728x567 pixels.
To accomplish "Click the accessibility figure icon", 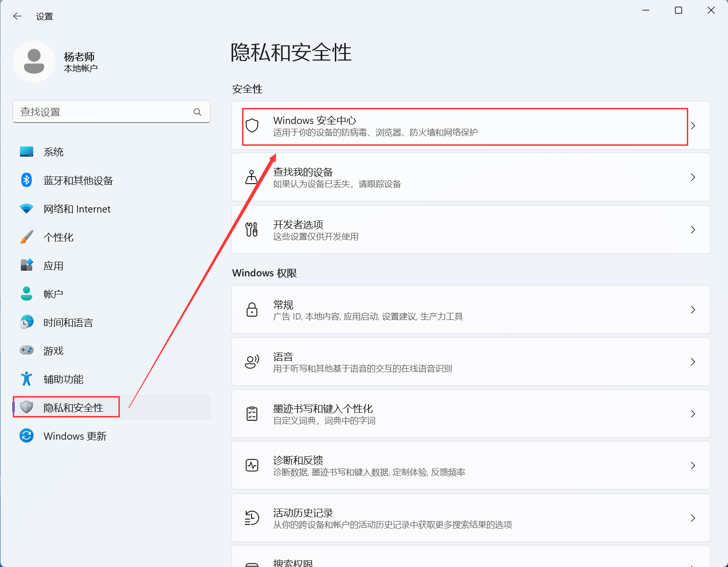I will pyautogui.click(x=27, y=379).
